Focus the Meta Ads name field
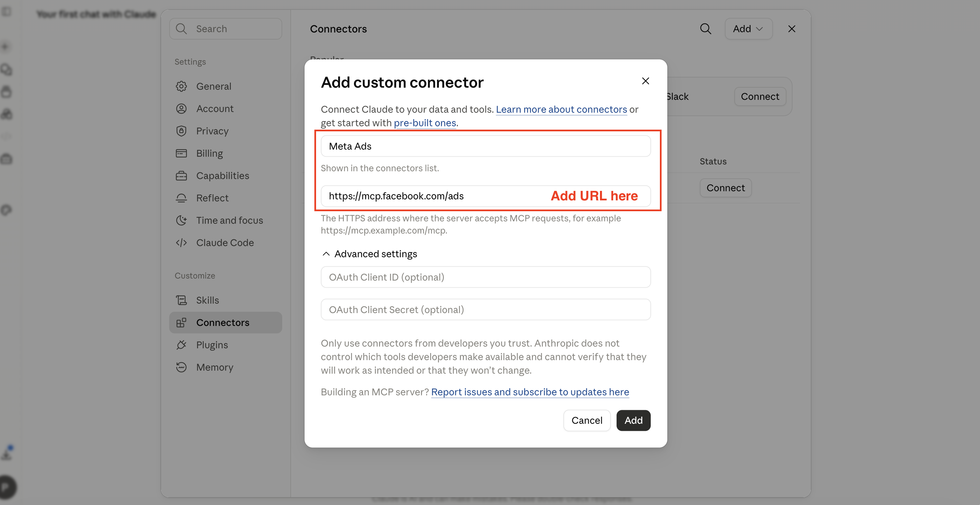 (x=486, y=146)
